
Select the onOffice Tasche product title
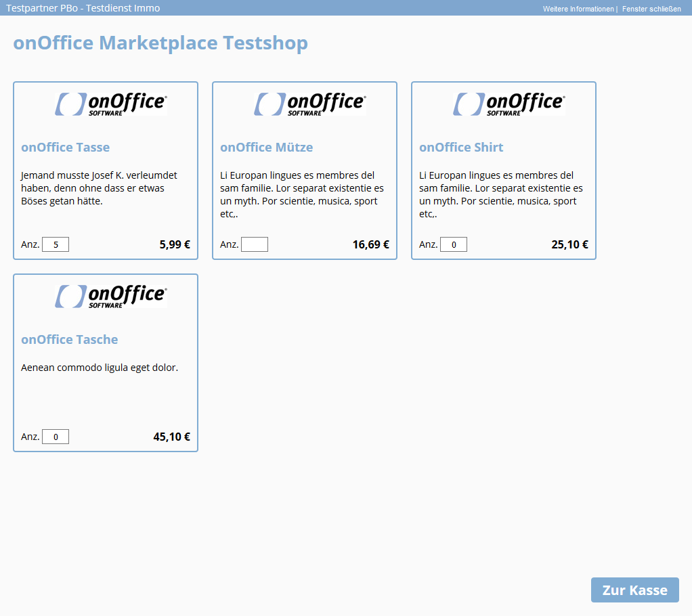tap(70, 340)
